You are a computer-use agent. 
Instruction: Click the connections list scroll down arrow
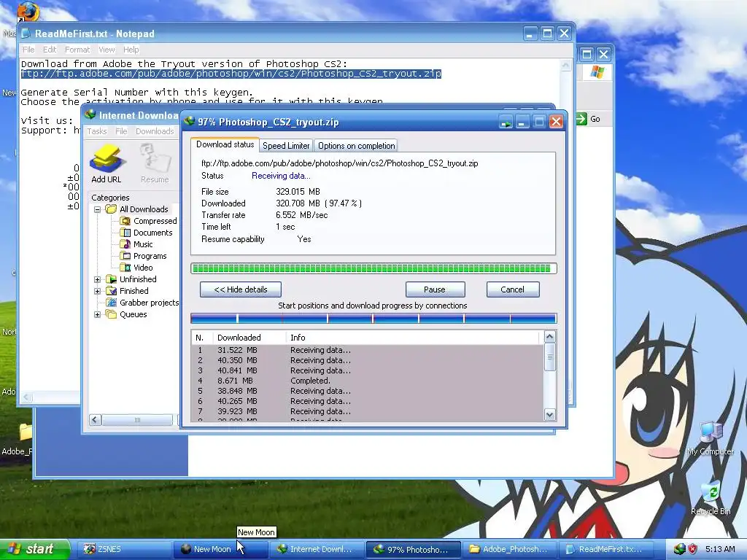(x=549, y=414)
